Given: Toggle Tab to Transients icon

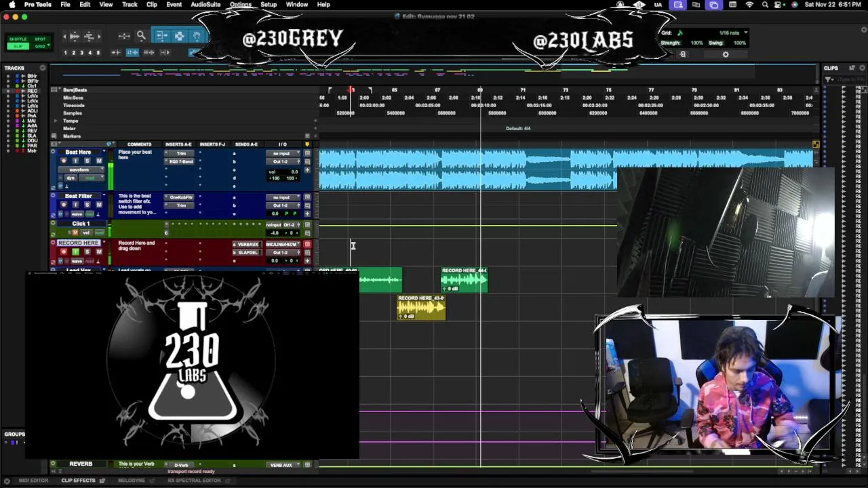Looking at the screenshot, I should tap(117, 52).
